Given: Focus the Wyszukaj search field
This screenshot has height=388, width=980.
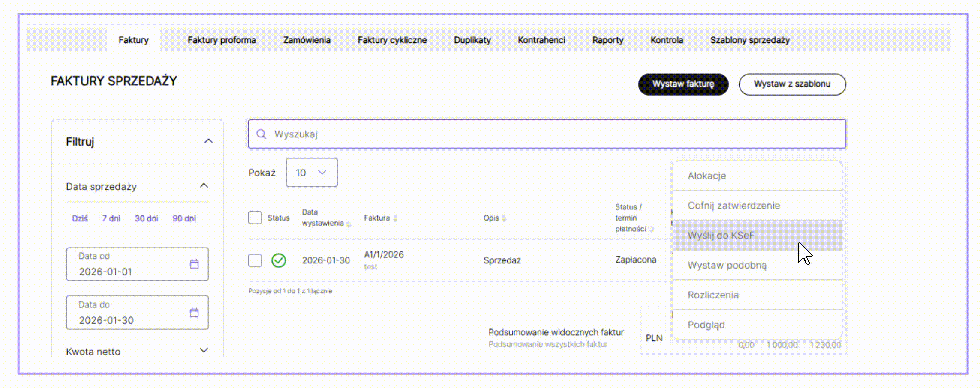Looking at the screenshot, I should click(547, 134).
